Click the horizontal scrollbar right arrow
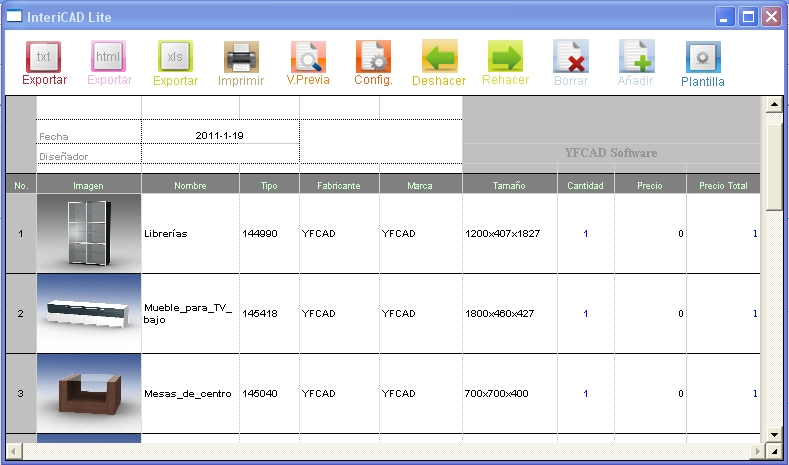The height and width of the screenshot is (465, 789). click(758, 451)
